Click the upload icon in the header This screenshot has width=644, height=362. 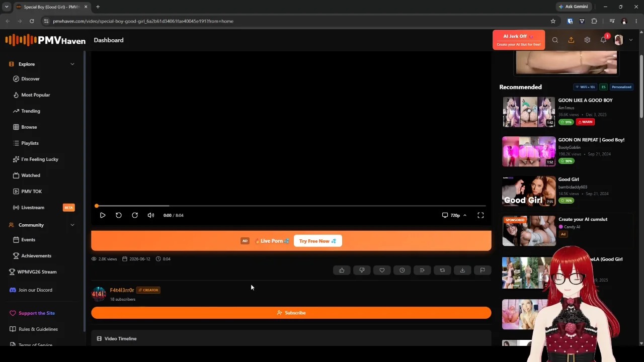point(571,40)
